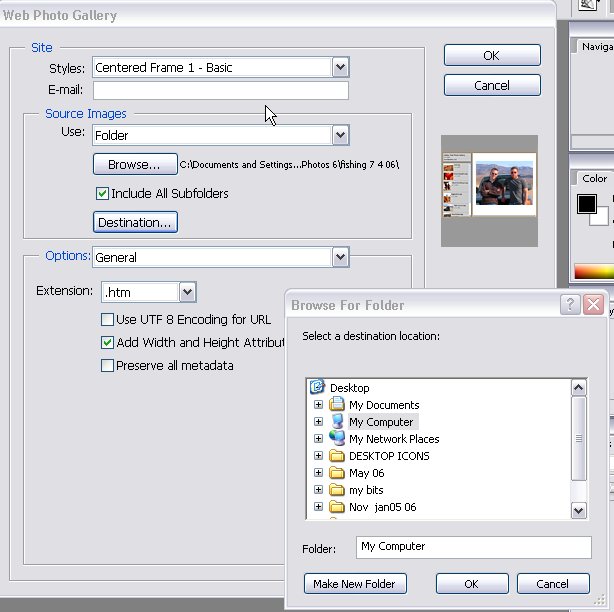The image size is (614, 612).
Task: Uncheck Add Width and Height Attributes
Action: (107, 343)
